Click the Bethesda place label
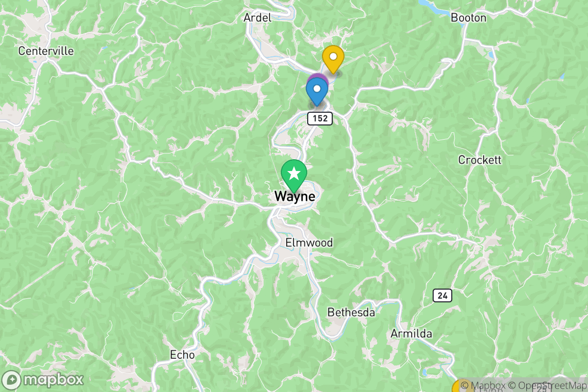The image size is (588, 392). pyautogui.click(x=351, y=312)
